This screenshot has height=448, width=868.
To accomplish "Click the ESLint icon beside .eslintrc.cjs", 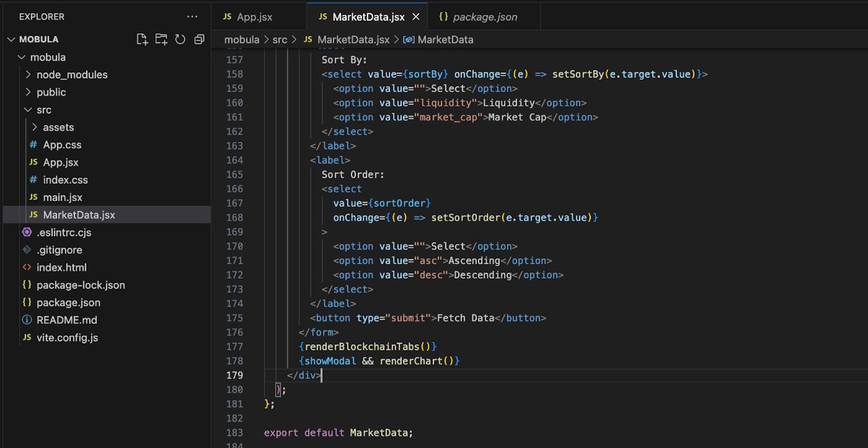I will click(x=26, y=232).
